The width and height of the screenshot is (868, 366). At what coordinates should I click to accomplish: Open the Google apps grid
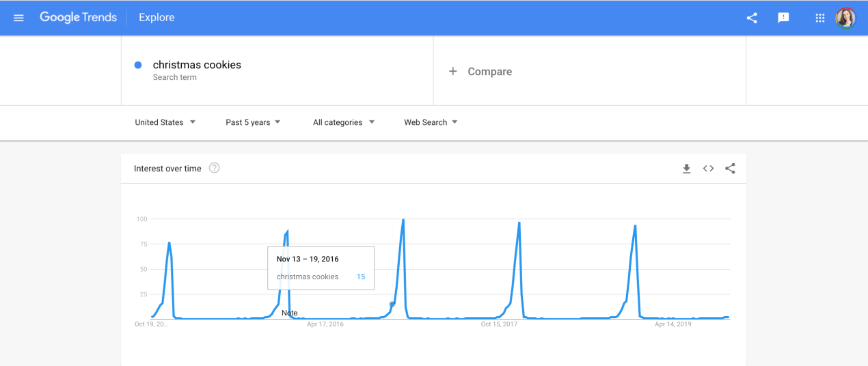[820, 18]
